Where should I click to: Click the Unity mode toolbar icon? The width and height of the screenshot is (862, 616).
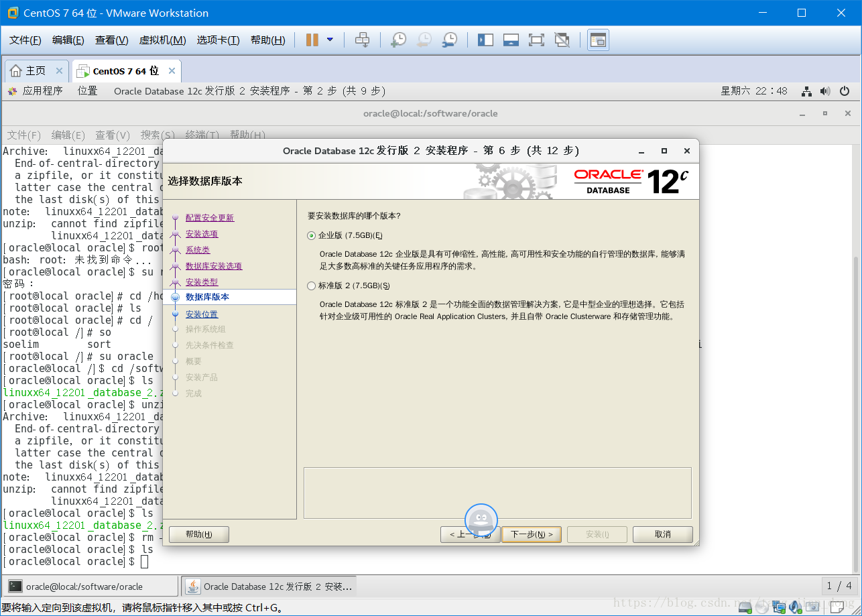562,40
